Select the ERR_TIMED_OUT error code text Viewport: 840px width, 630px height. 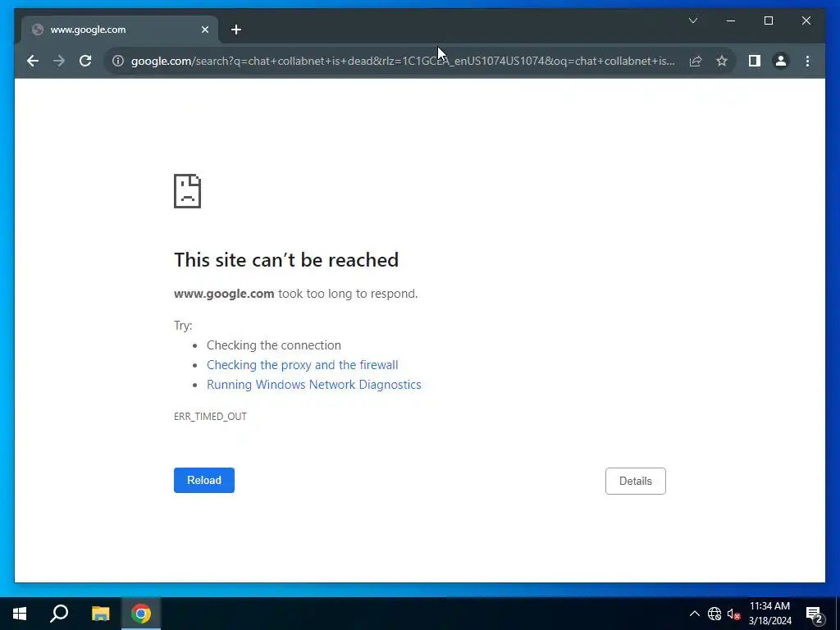click(210, 416)
